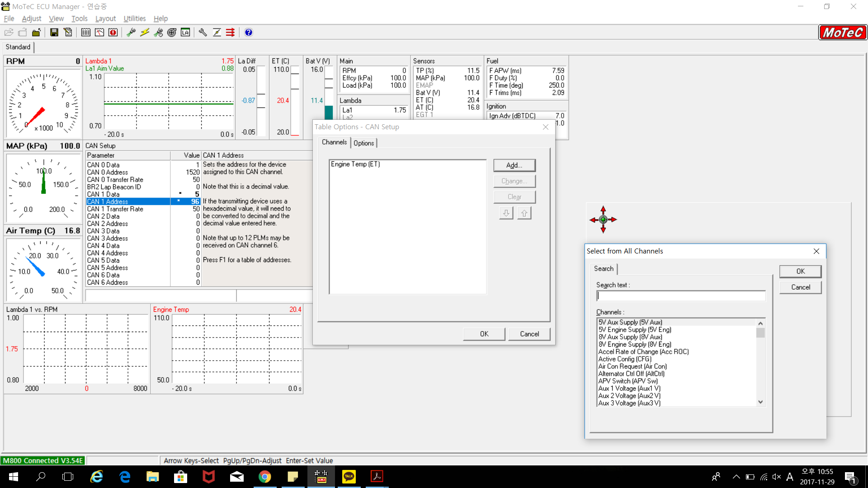Open the Tools menu
Screen dimensions: 868x488
[80, 19]
